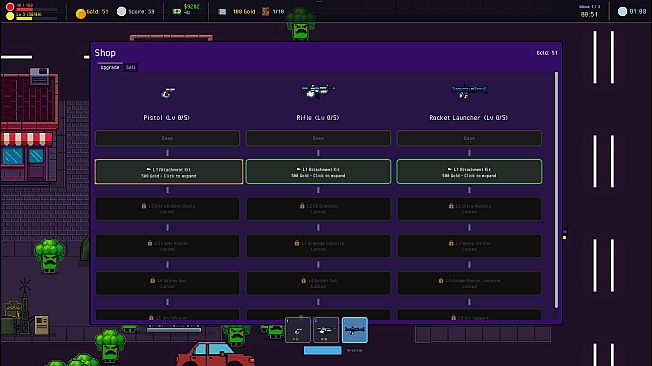Click the Pistol weapon image in the shop
This screenshot has width=652, height=366.
coord(168,93)
